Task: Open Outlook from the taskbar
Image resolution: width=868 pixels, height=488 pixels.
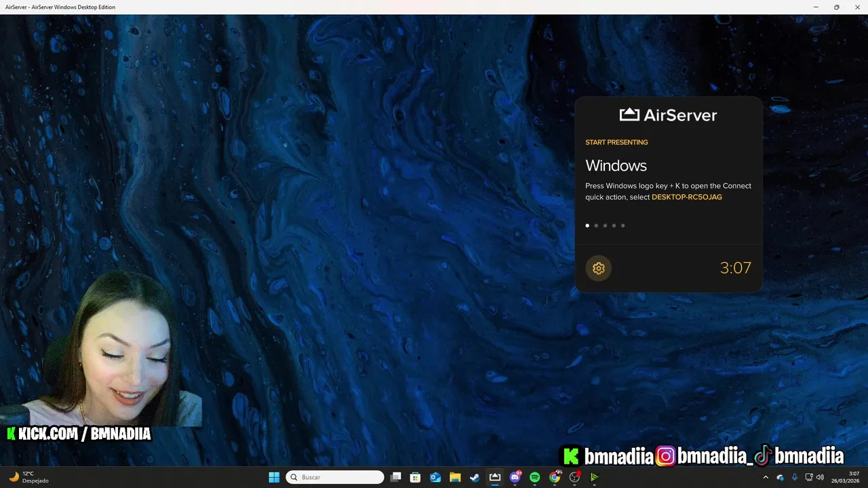Action: (x=435, y=477)
